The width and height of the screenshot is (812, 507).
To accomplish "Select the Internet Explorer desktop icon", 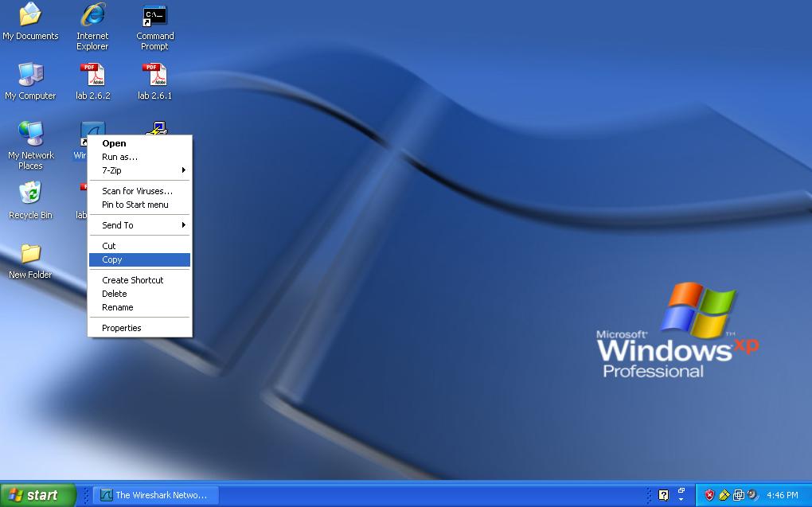I will (92, 14).
